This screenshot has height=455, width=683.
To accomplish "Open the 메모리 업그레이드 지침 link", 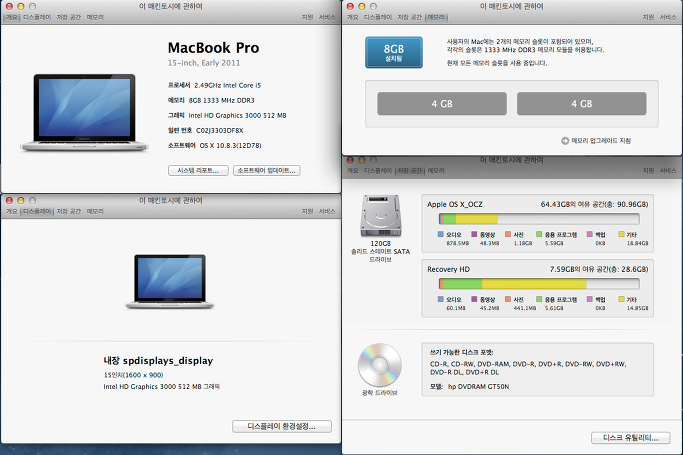I will point(601,141).
